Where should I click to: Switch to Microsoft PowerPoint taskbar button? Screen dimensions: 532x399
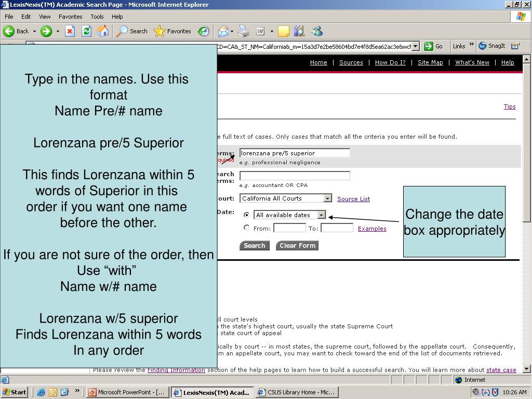pyautogui.click(x=127, y=392)
